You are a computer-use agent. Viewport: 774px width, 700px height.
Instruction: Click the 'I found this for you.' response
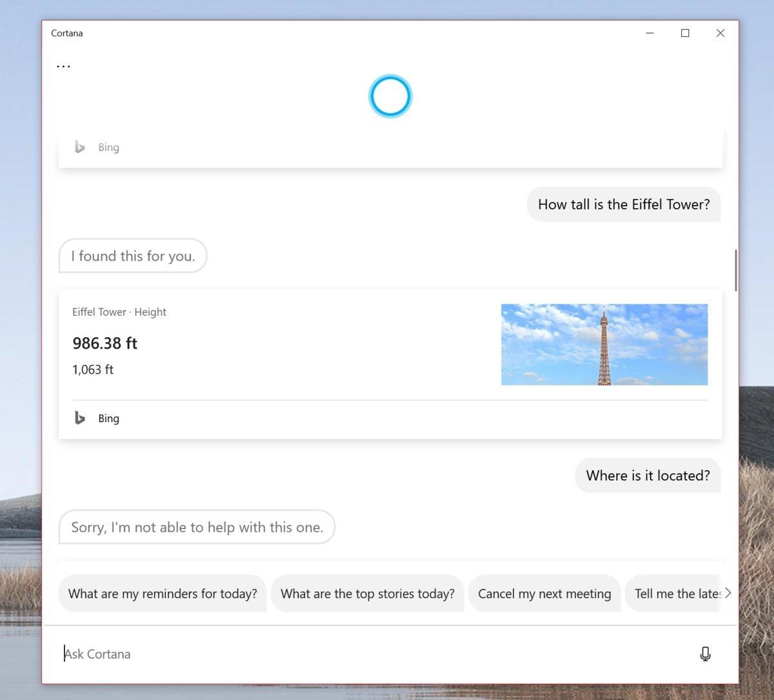tap(132, 256)
